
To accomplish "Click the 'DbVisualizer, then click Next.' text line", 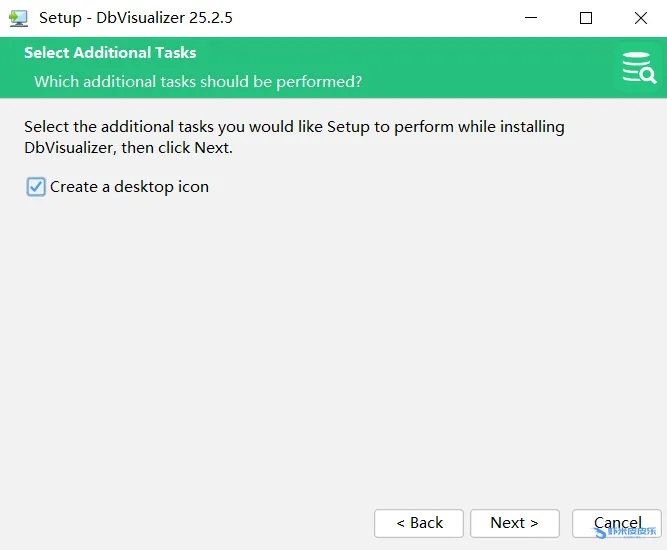I will coord(128,148).
